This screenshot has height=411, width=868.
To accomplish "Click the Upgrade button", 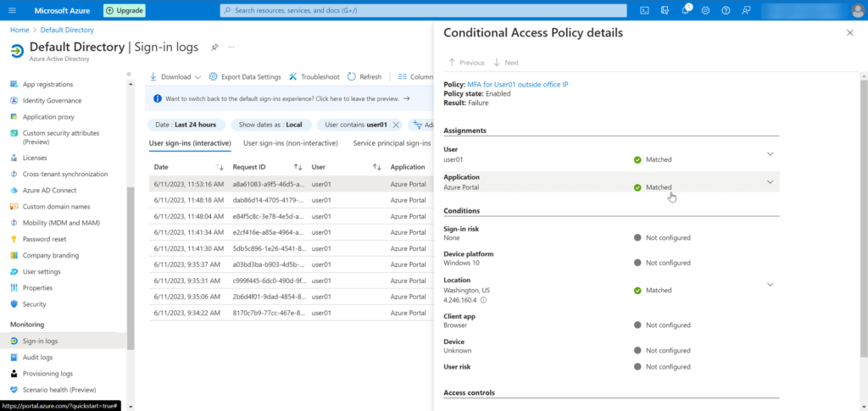I will pos(125,10).
